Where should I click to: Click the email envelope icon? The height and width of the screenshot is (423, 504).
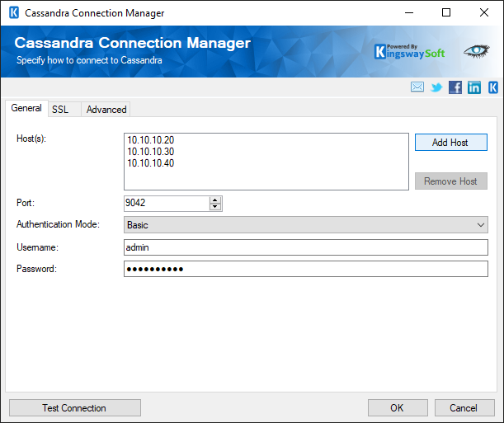coord(417,87)
